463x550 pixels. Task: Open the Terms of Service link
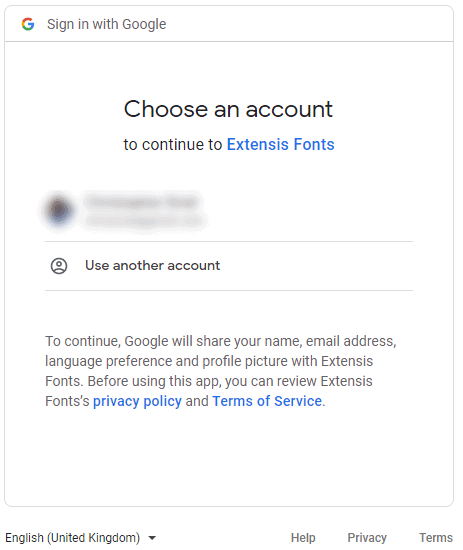(267, 401)
